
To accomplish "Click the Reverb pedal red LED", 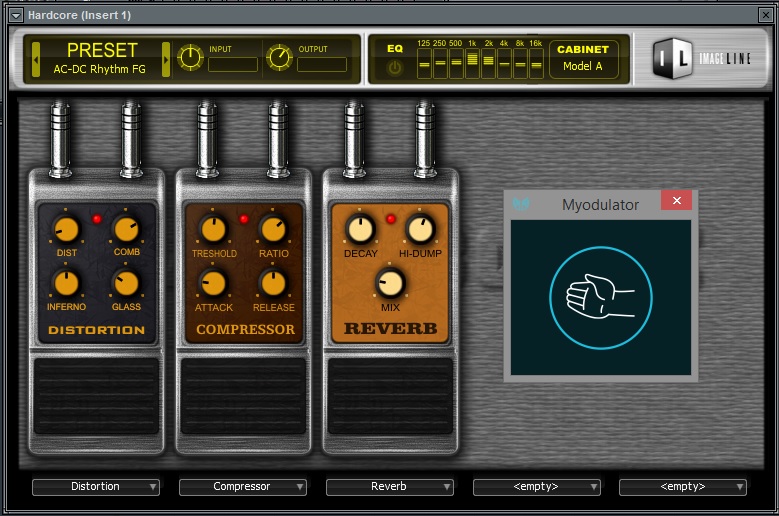I will [391, 219].
